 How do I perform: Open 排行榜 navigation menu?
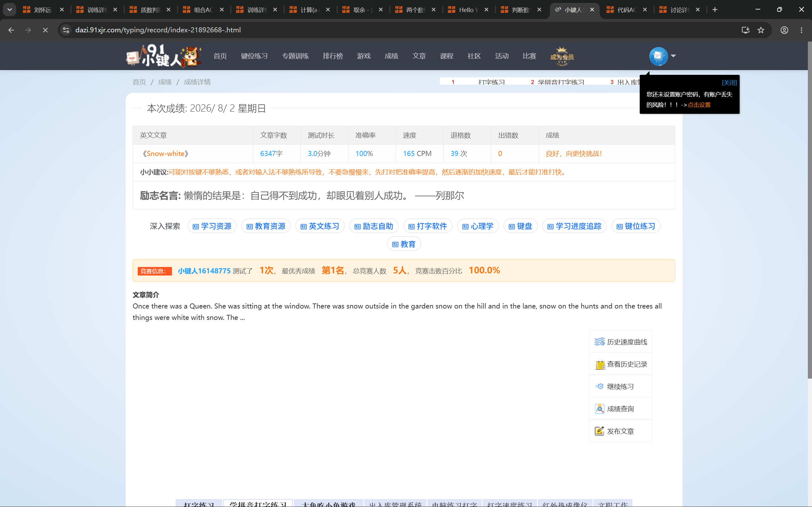coord(333,56)
